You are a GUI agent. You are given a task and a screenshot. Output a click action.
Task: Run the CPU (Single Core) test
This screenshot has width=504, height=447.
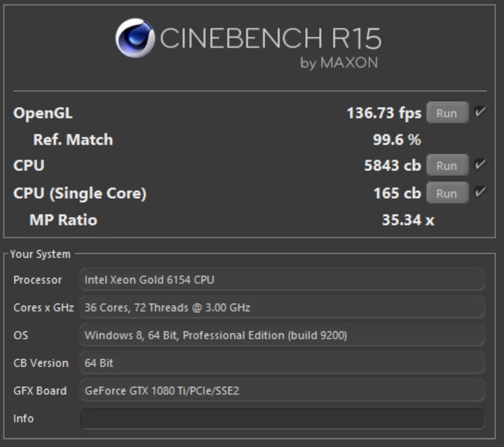[447, 193]
